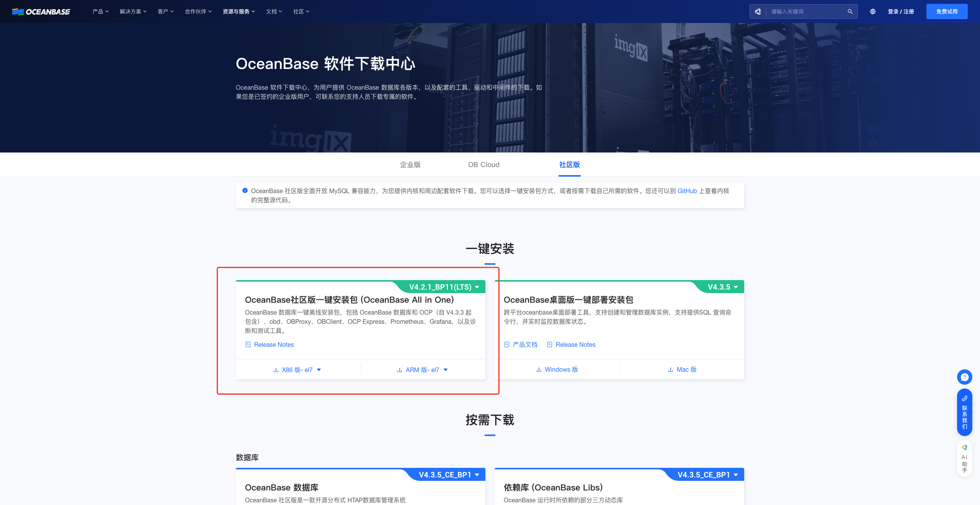Click the 免费试用 button
The width and height of the screenshot is (980, 505).
click(x=947, y=11)
